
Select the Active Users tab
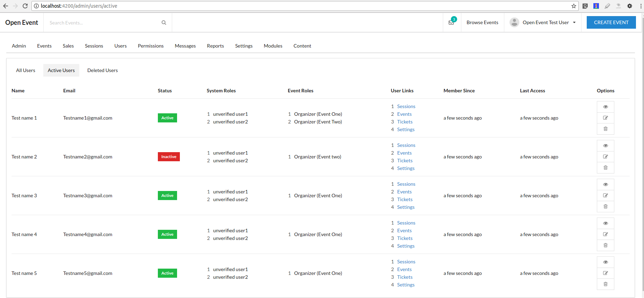point(61,70)
